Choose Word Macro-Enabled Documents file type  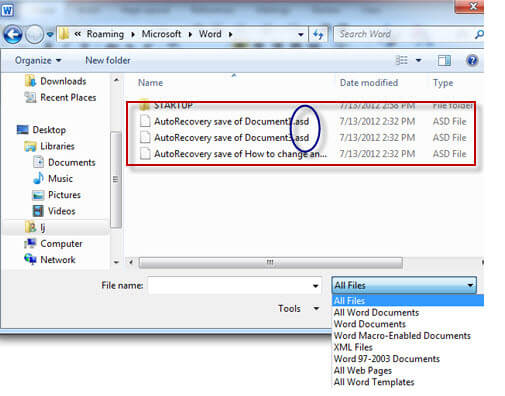tap(402, 336)
